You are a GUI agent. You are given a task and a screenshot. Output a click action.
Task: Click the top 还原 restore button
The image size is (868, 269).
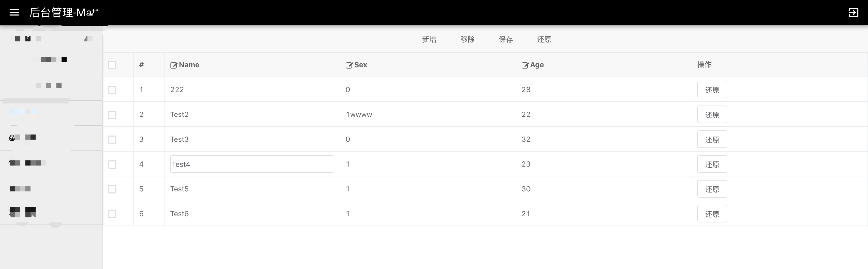tap(544, 39)
